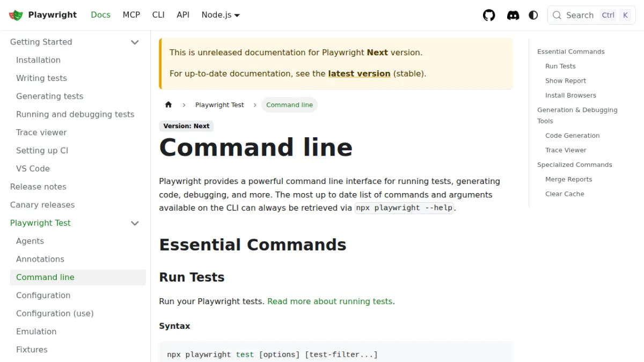This screenshot has height=362, width=644.
Task: Click the Version: Next badge
Action: coord(186,126)
